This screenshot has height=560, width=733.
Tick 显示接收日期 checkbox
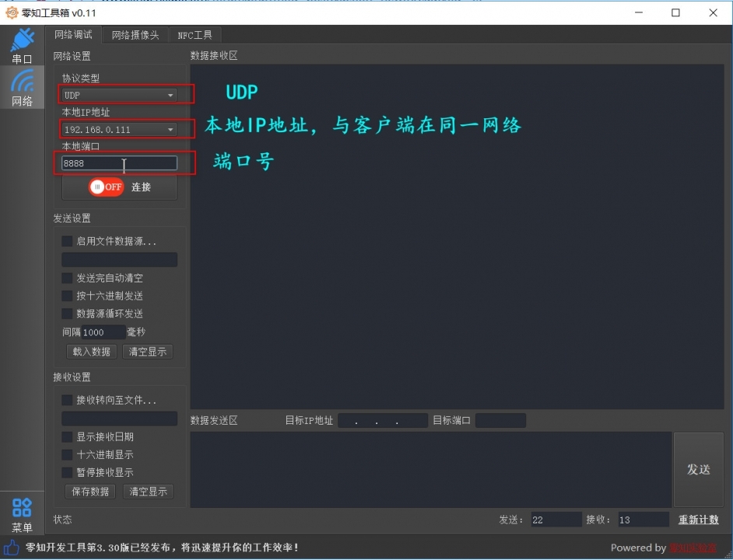[67, 437]
